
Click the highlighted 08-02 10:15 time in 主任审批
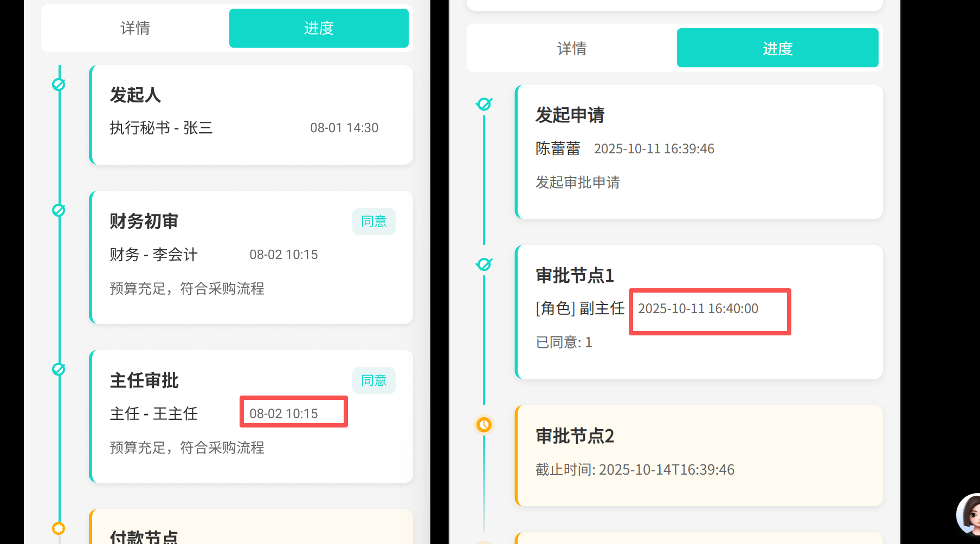pyautogui.click(x=284, y=413)
